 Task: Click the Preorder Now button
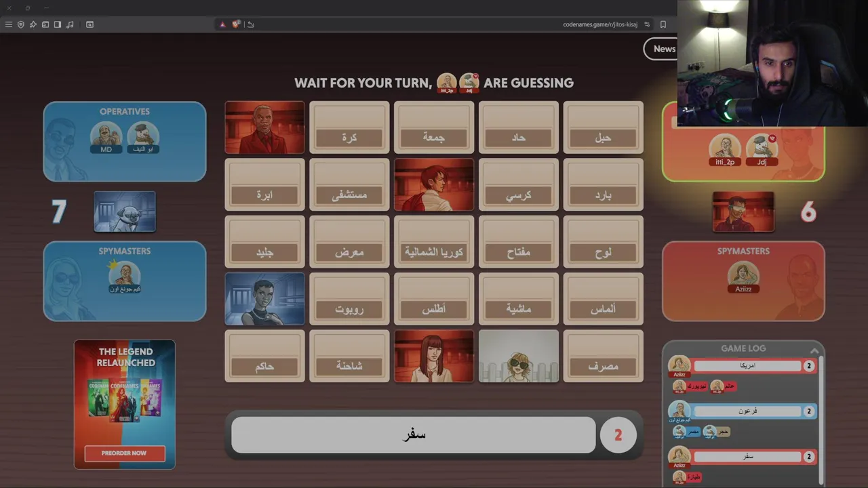125,453
